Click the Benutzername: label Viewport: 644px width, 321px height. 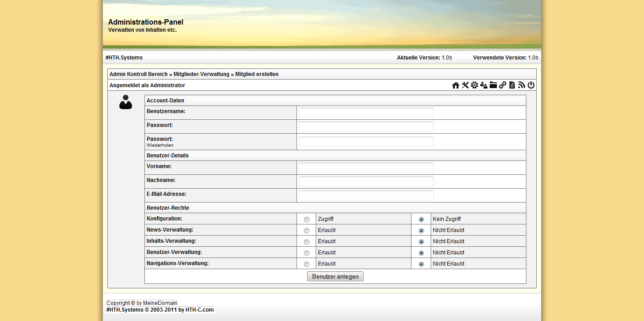point(166,111)
